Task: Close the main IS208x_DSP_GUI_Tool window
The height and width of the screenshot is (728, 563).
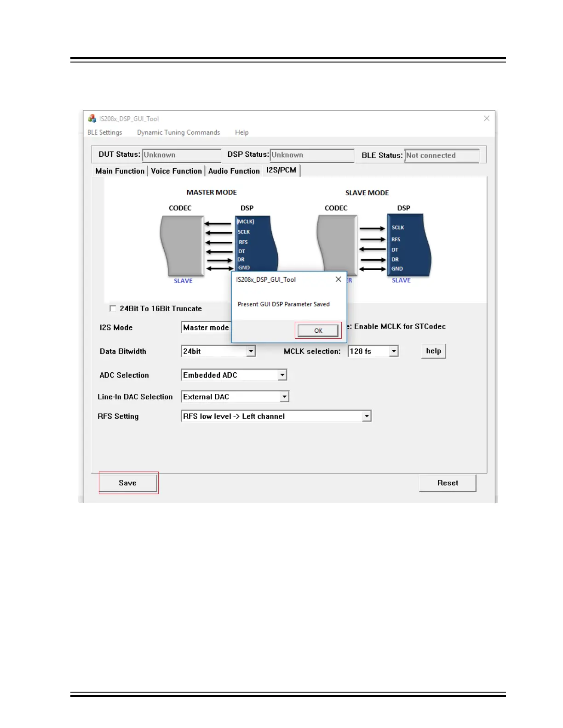Action: click(x=487, y=119)
